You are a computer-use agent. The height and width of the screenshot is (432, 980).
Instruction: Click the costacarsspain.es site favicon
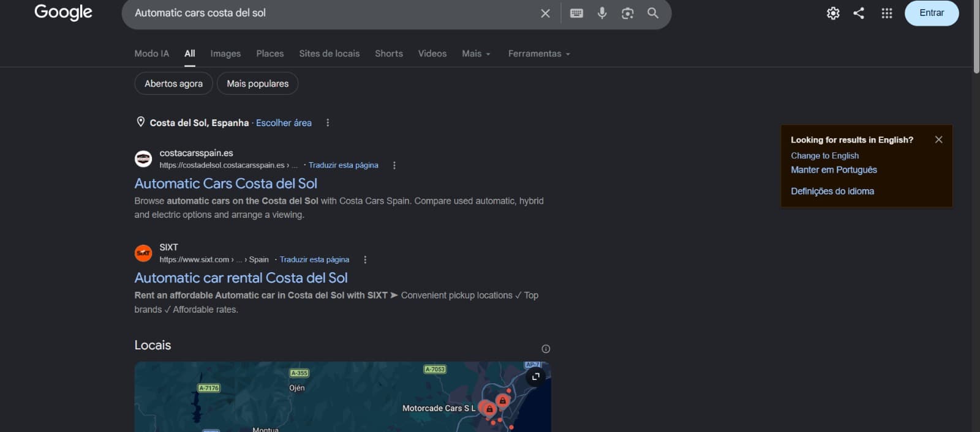tap(143, 159)
